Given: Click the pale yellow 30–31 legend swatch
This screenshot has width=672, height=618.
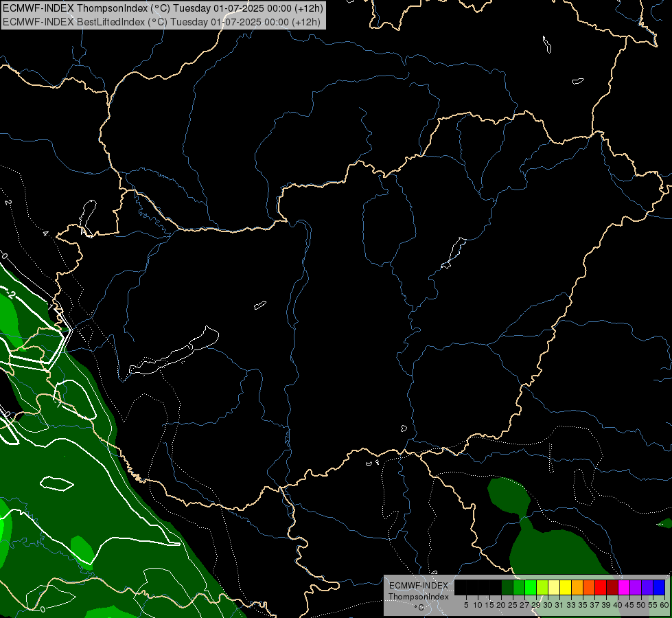Looking at the screenshot, I should click(554, 588).
